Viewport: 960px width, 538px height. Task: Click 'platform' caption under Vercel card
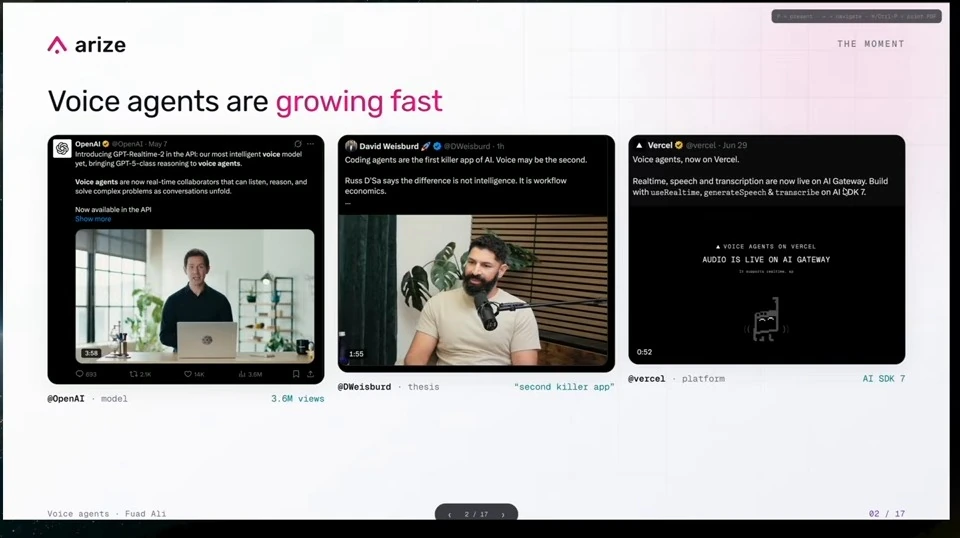coord(703,379)
